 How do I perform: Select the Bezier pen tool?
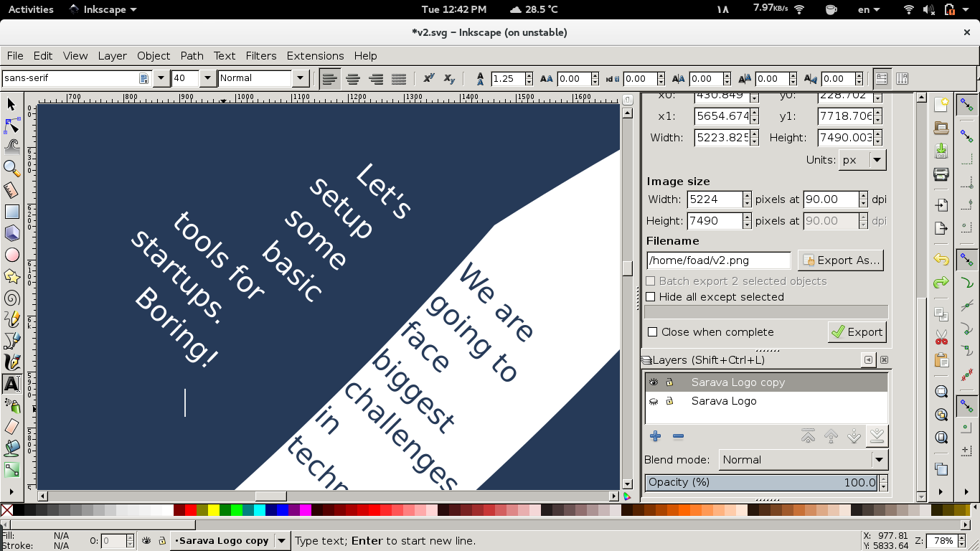pos(11,341)
